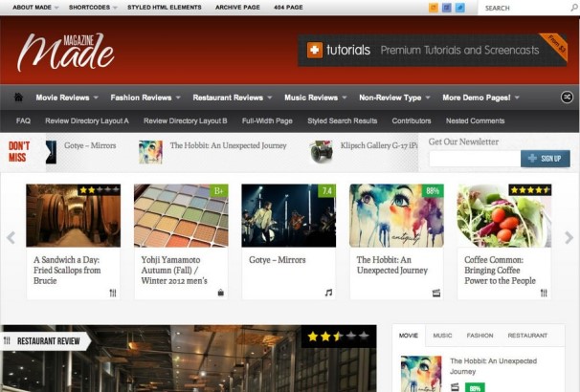Click the Segway thumbnail in ticker
The width and height of the screenshot is (580, 392).
(321, 151)
